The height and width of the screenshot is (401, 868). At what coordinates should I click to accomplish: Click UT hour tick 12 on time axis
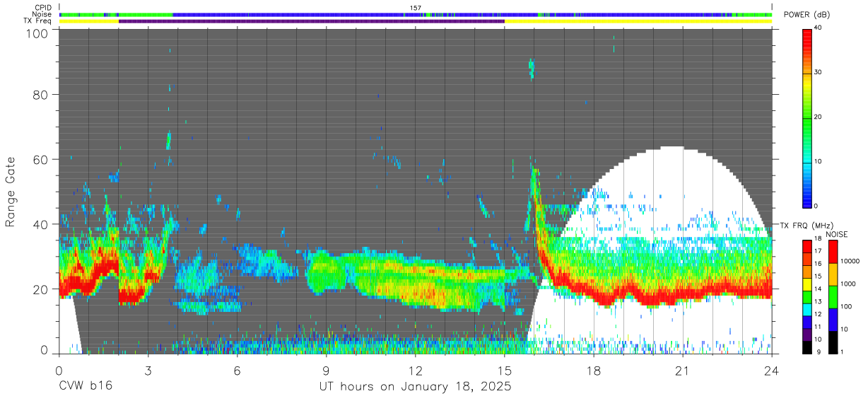click(415, 369)
